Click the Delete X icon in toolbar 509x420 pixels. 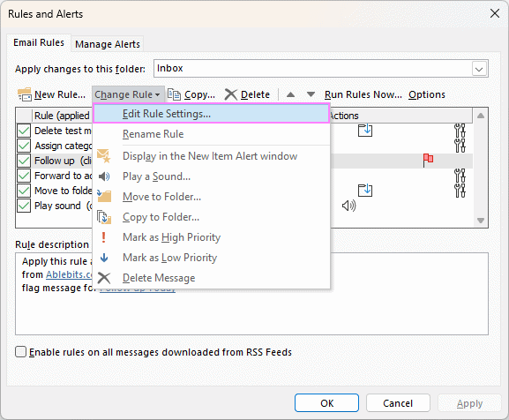coord(231,94)
